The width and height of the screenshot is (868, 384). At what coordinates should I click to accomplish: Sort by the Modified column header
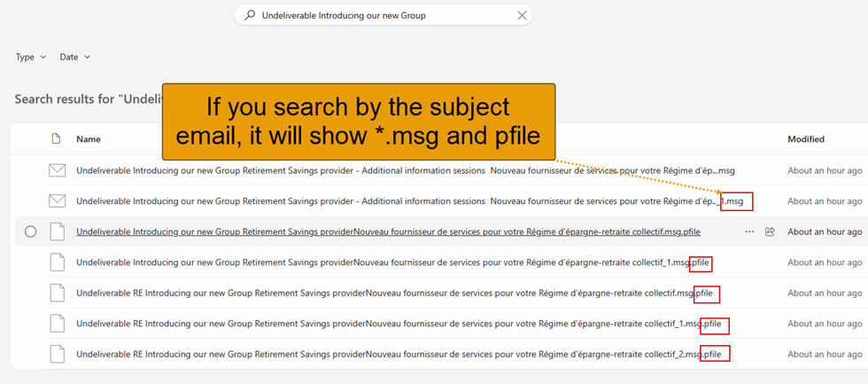pyautogui.click(x=806, y=139)
